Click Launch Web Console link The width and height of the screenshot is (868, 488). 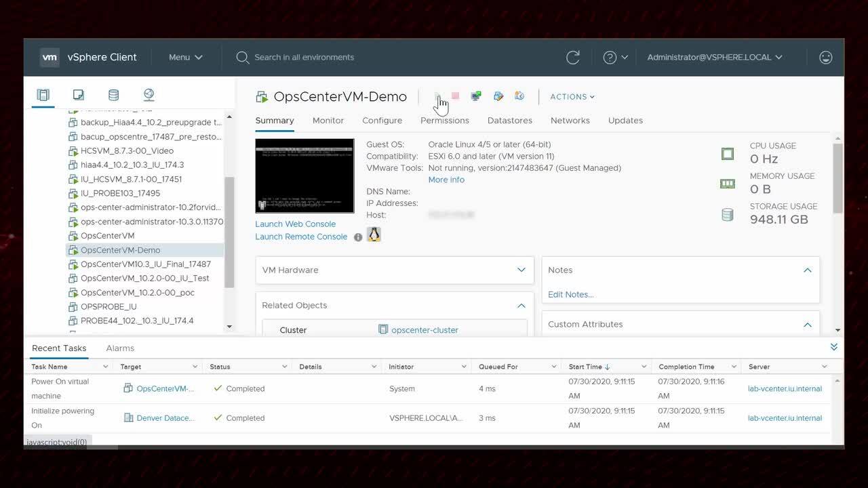[296, 224]
